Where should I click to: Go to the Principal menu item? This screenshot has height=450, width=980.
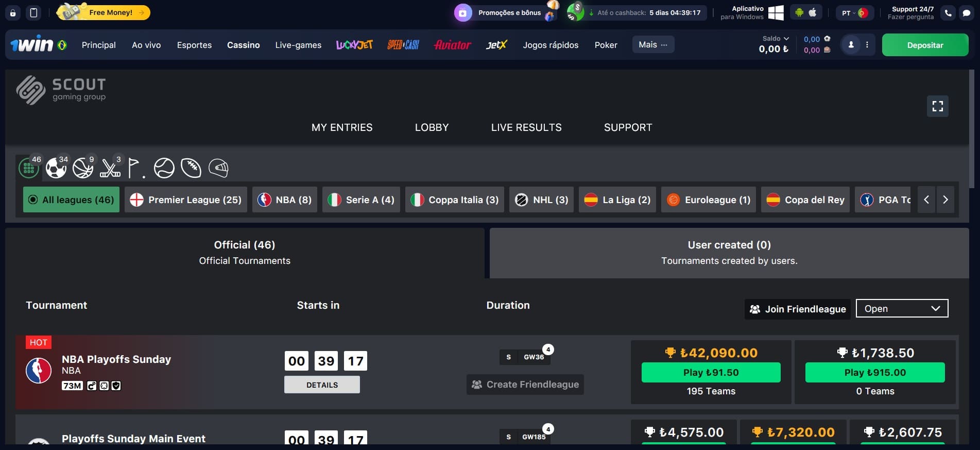click(99, 45)
